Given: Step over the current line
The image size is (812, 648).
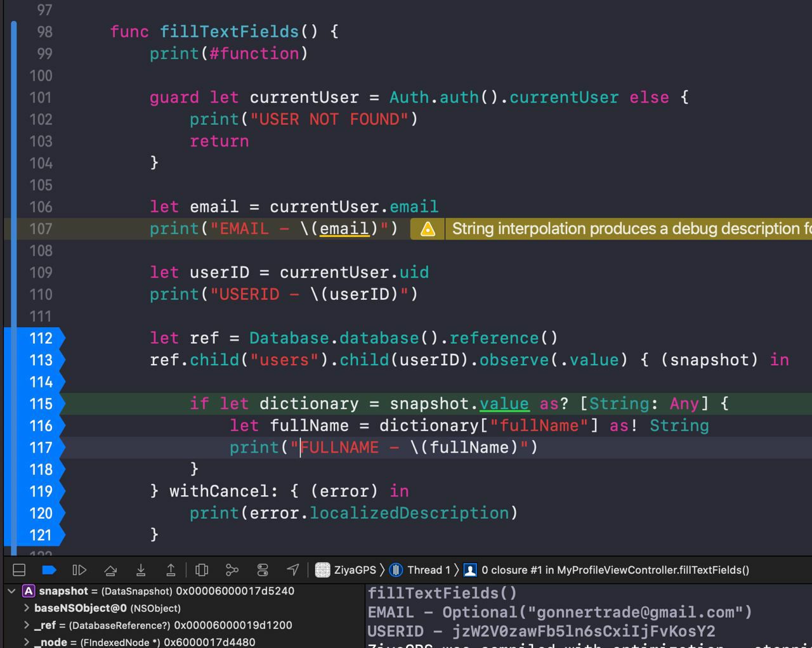Looking at the screenshot, I should (x=110, y=570).
